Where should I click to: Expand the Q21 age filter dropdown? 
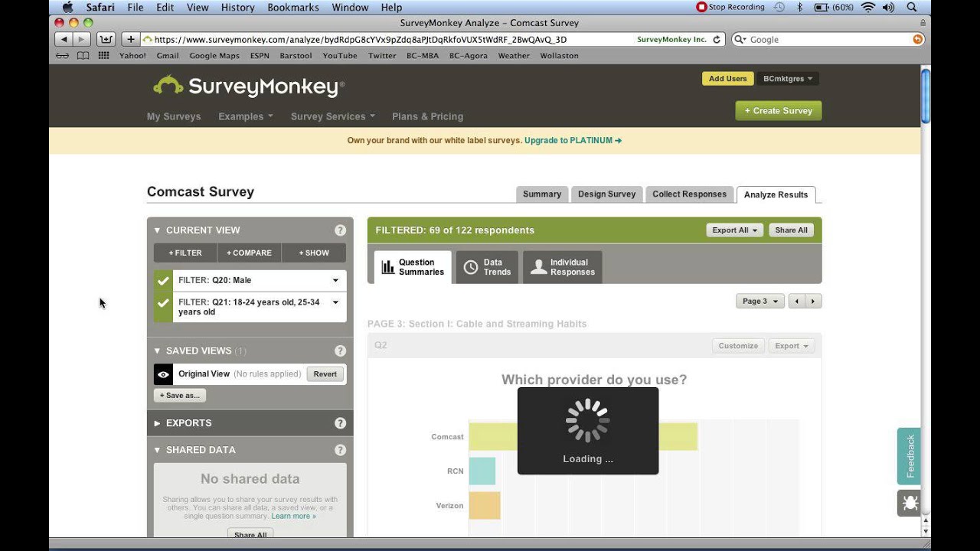[x=335, y=302]
